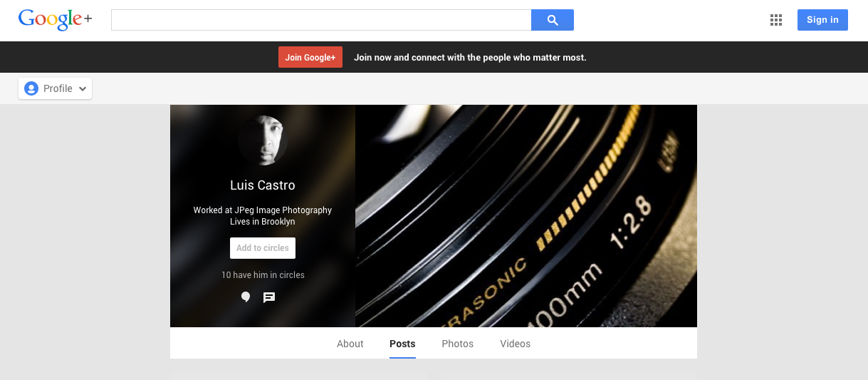Screen dimensions: 868x380
Task: Focus the Google+ search box
Action: click(x=320, y=20)
